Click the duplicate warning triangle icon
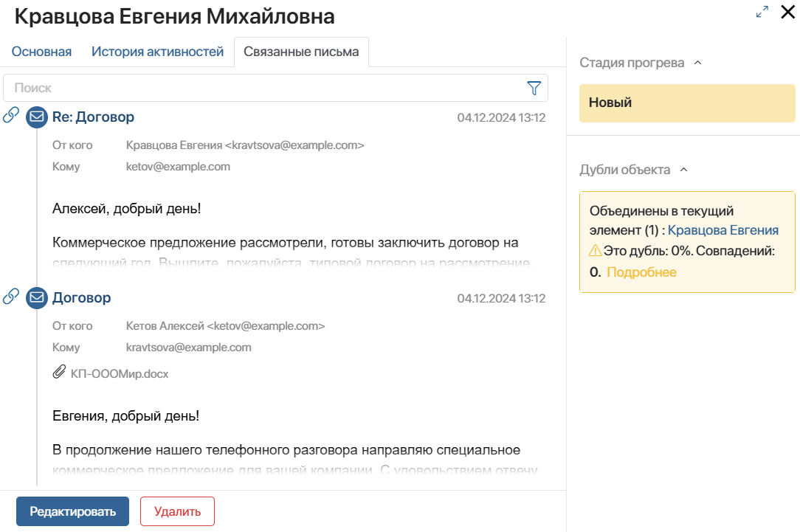Screen dimensions: 800x532 595,250
